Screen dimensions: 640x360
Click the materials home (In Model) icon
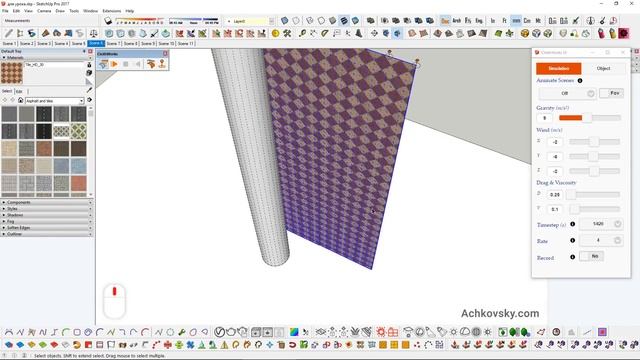click(20, 100)
